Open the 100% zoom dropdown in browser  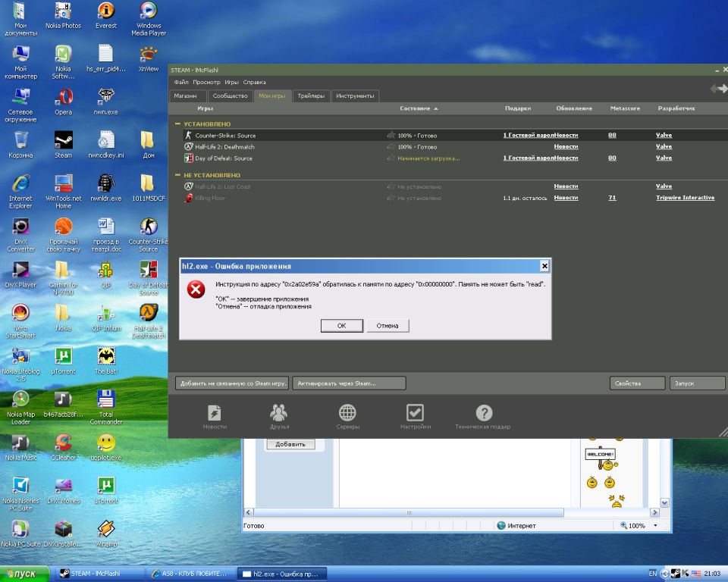coord(655,525)
